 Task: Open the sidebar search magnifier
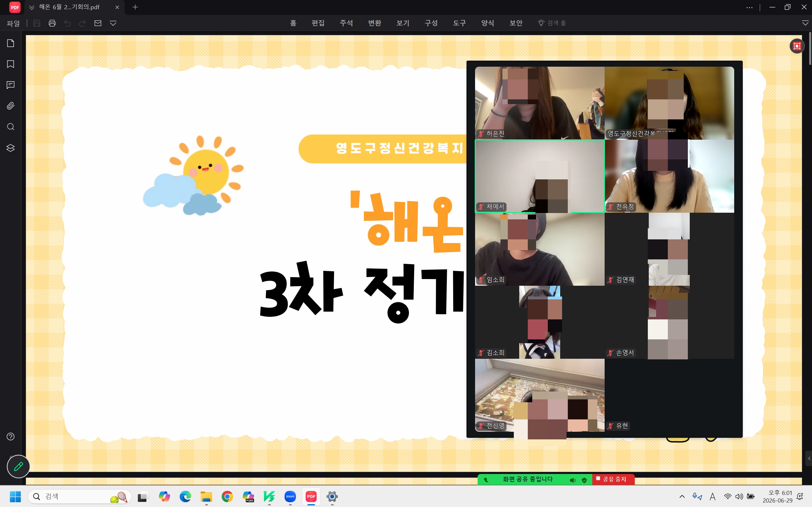pos(10,127)
